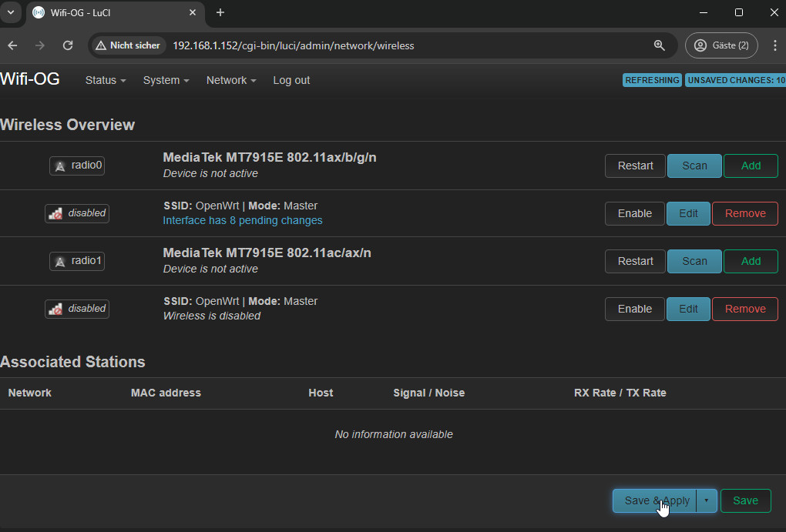Open the System menu
Image resolution: width=786 pixels, height=532 pixels.
(166, 80)
